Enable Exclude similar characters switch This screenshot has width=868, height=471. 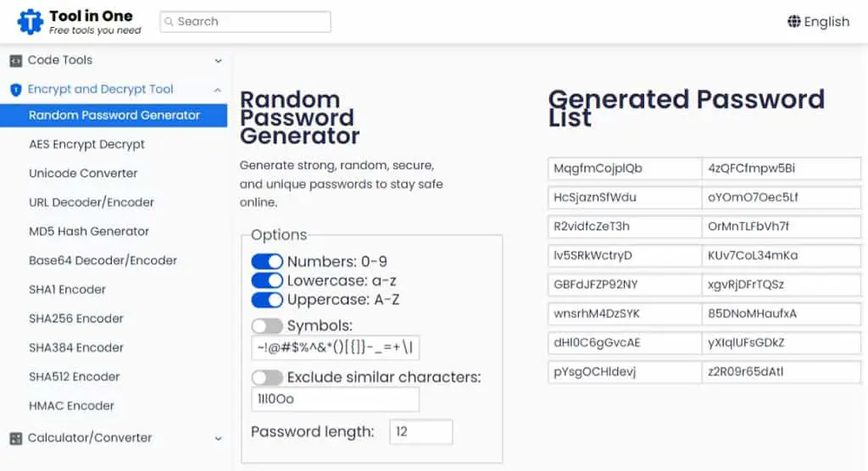click(x=267, y=378)
